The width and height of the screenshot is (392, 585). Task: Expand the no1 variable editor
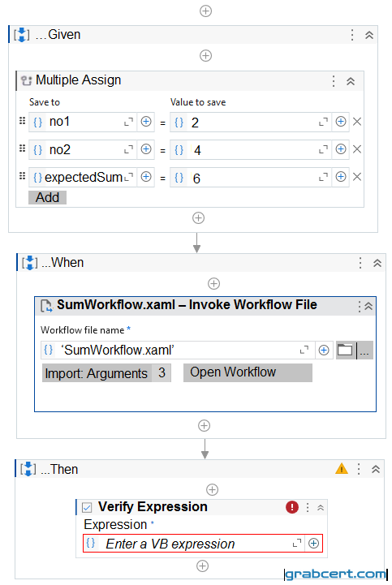tap(128, 122)
